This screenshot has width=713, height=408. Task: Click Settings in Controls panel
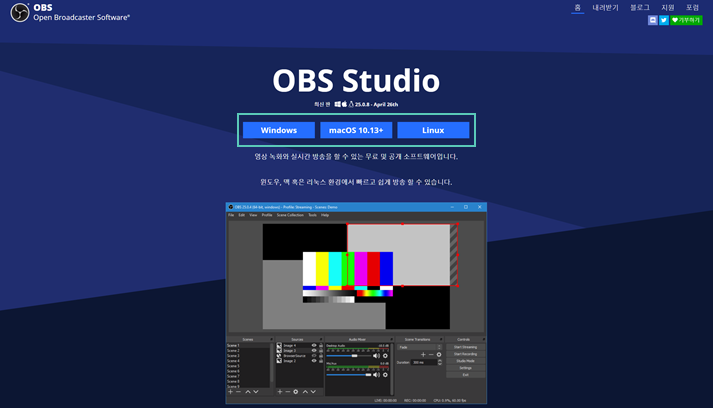point(466,368)
